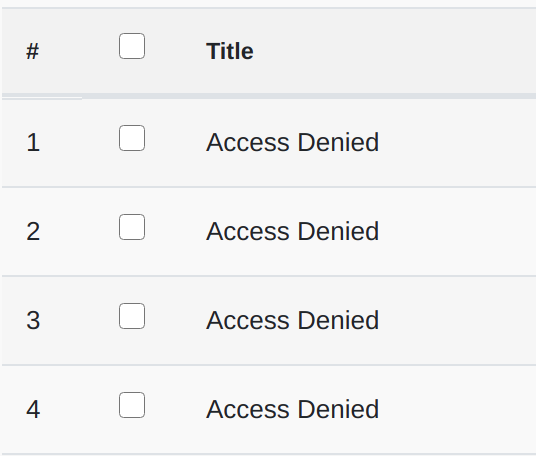This screenshot has width=536, height=456.
Task: Open the Access Denied entry in row 2
Action: [x=293, y=231]
